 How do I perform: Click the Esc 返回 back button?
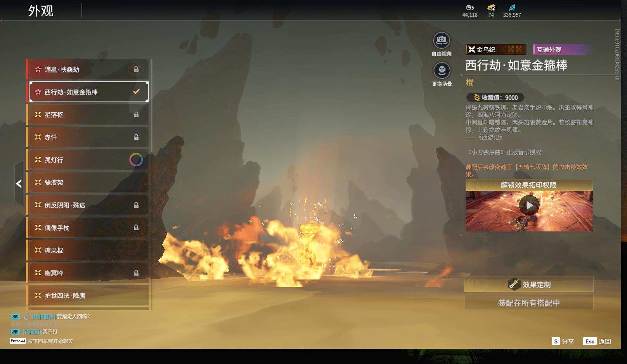597,342
